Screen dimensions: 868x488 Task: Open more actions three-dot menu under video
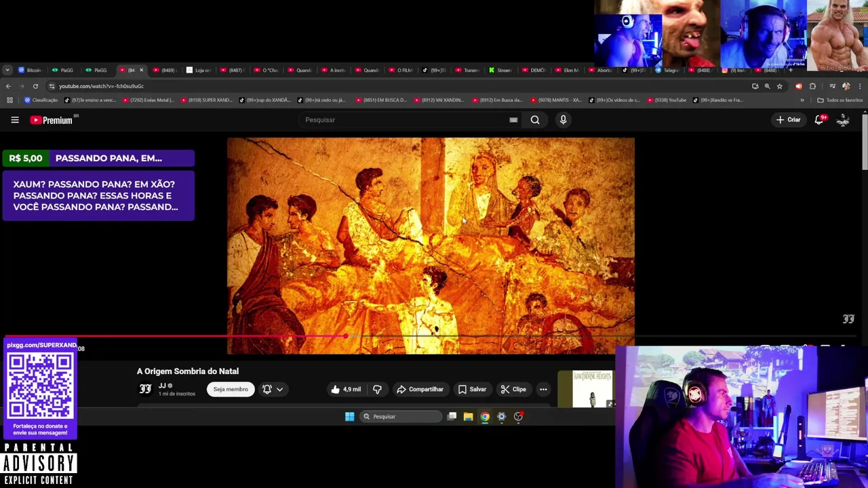[543, 389]
